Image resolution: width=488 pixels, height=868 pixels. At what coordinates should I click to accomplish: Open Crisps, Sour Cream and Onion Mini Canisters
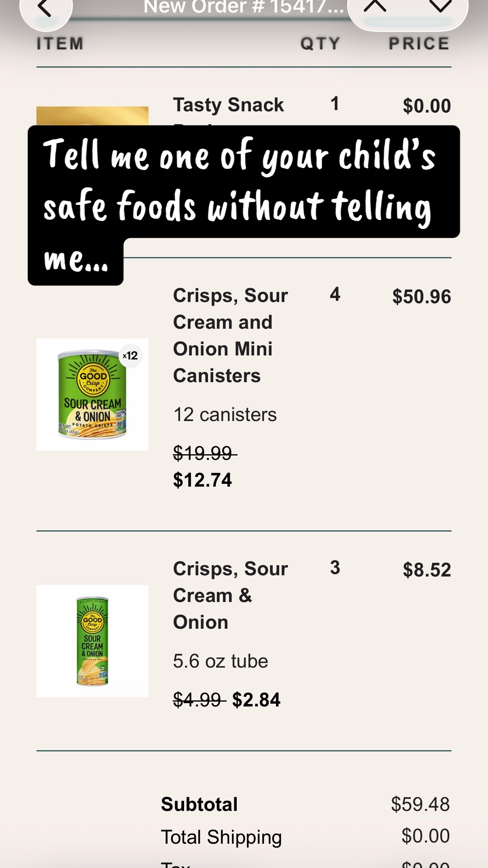click(230, 336)
